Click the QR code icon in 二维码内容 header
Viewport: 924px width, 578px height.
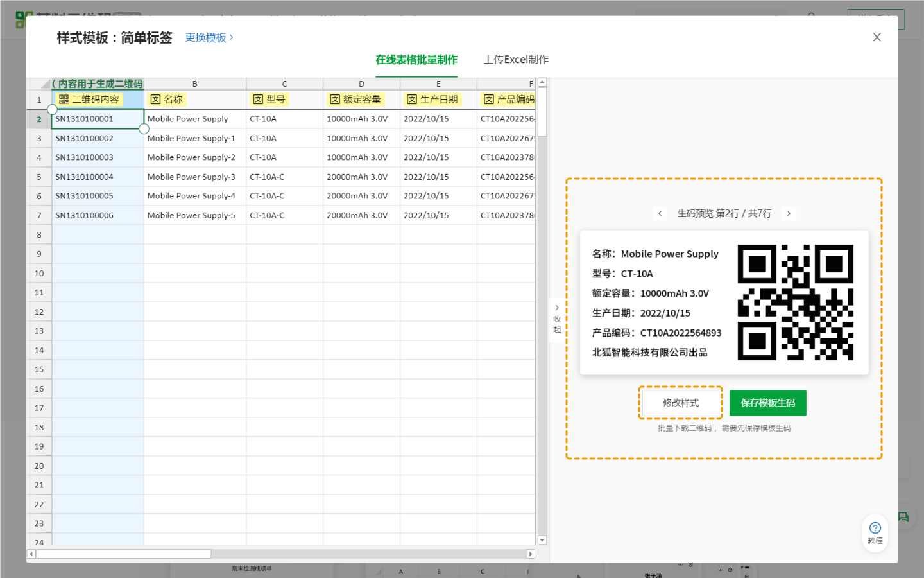tap(64, 100)
